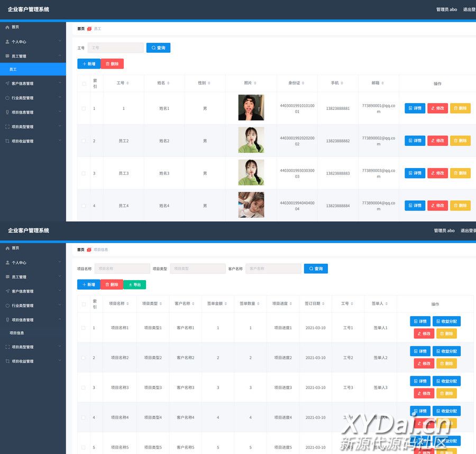Tick the checkbox for employee 姓名1 row
Viewport: 476px width, 454px height.
84,108
